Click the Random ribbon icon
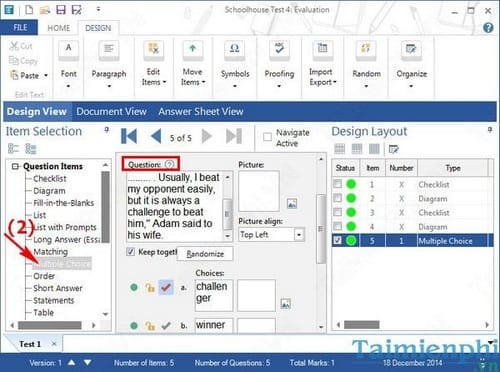Viewport: 500px width, 372px height. pos(366,51)
